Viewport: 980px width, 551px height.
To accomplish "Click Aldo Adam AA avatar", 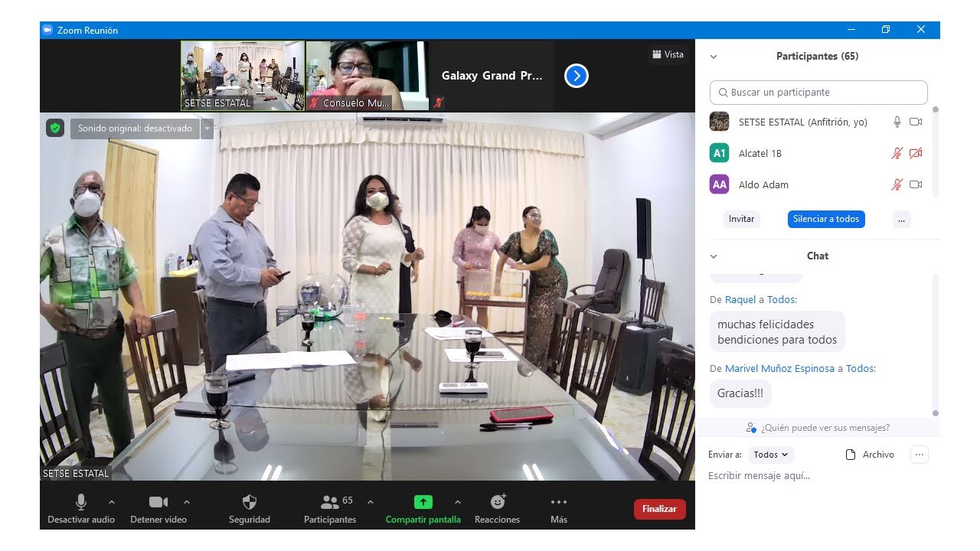I will coord(719,184).
